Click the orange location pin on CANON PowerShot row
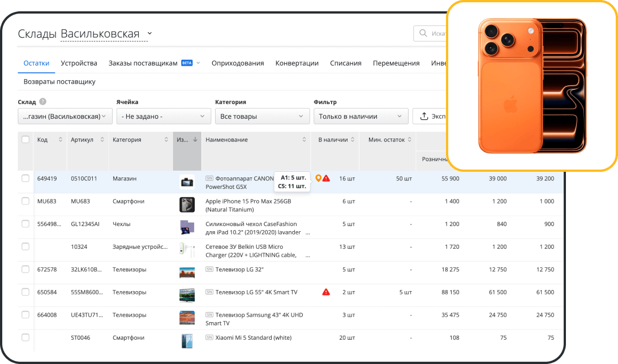This screenshot has height=364, width=618. pos(317,178)
